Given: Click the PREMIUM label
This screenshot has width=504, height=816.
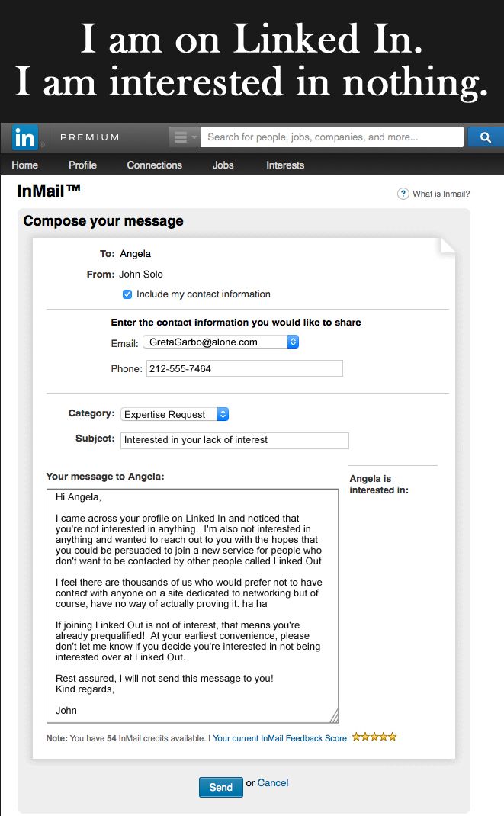Looking at the screenshot, I should tap(90, 137).
